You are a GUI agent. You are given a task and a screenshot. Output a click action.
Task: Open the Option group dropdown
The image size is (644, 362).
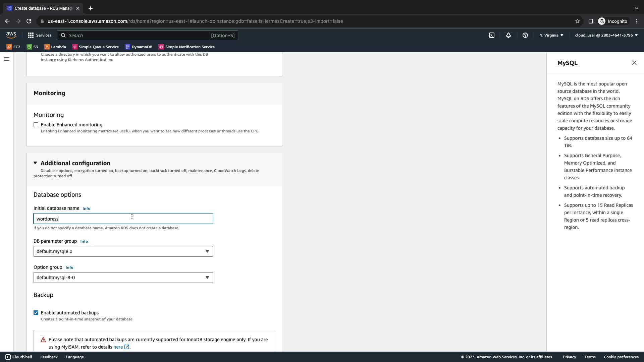123,278
